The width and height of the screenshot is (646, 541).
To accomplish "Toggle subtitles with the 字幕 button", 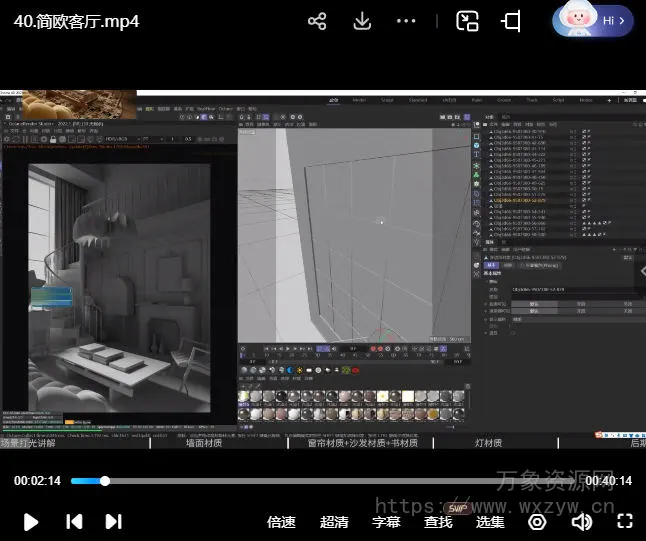I will 386,521.
